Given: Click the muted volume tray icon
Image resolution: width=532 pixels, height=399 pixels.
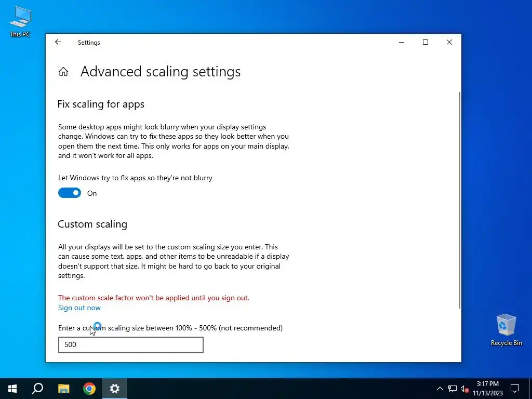Looking at the screenshot, I should pyautogui.click(x=464, y=389).
